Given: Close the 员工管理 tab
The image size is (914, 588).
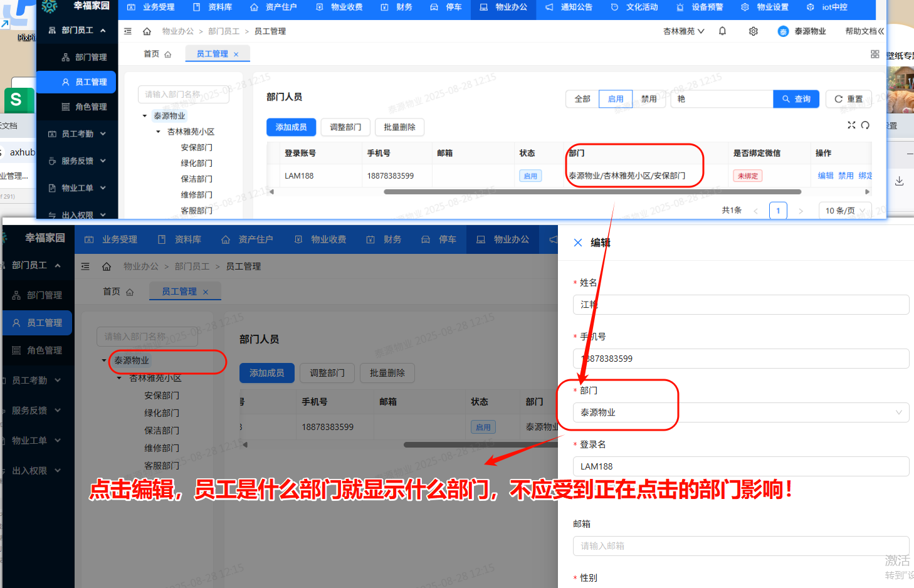Looking at the screenshot, I should point(237,53).
